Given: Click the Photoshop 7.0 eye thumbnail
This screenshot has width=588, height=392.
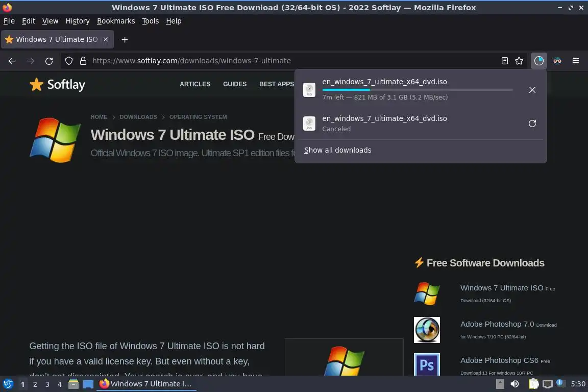Looking at the screenshot, I should tap(427, 330).
